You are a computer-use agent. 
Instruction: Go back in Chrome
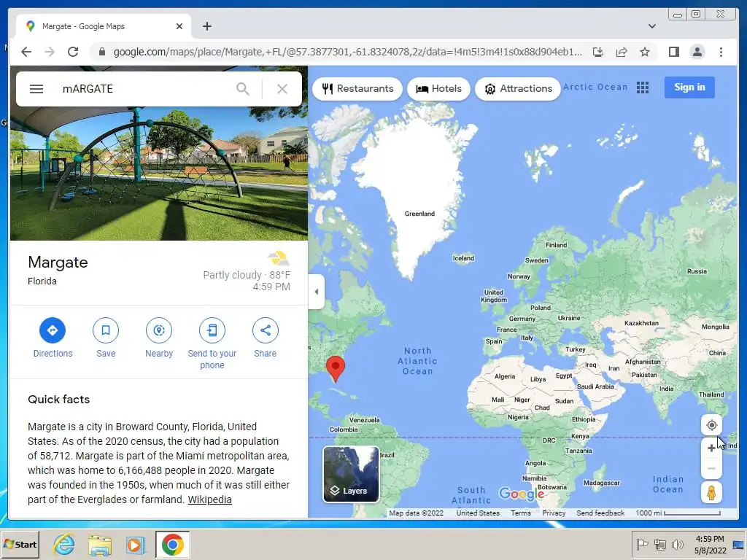click(26, 52)
